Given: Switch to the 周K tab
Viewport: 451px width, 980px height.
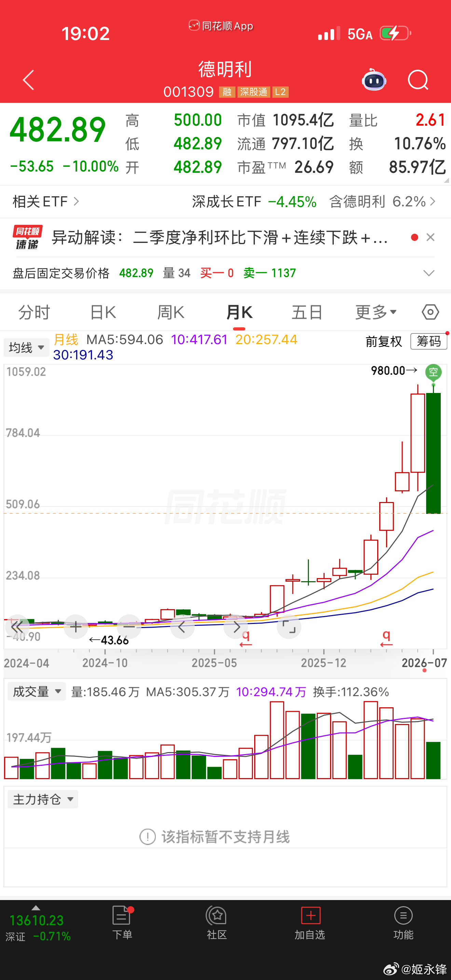Looking at the screenshot, I should point(171,312).
